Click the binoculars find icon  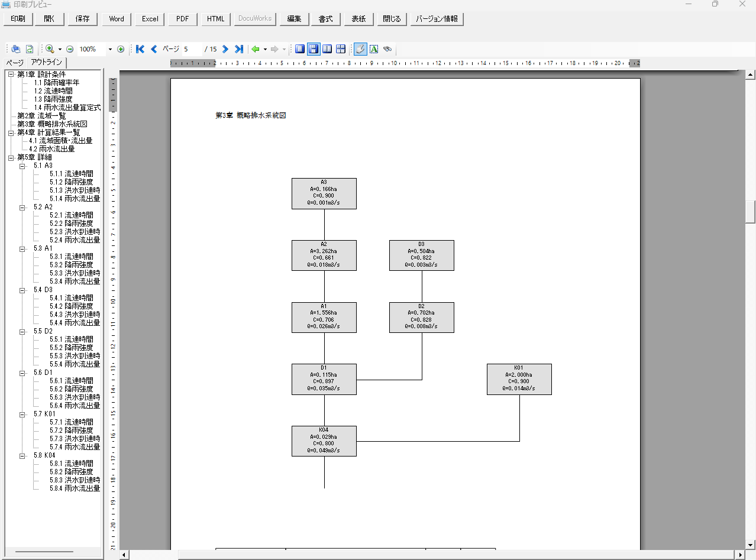[387, 49]
